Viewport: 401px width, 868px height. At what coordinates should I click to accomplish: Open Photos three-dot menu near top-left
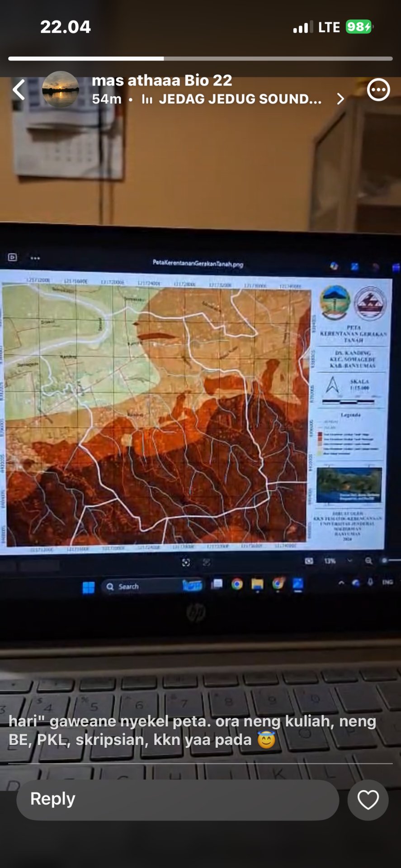(35, 258)
